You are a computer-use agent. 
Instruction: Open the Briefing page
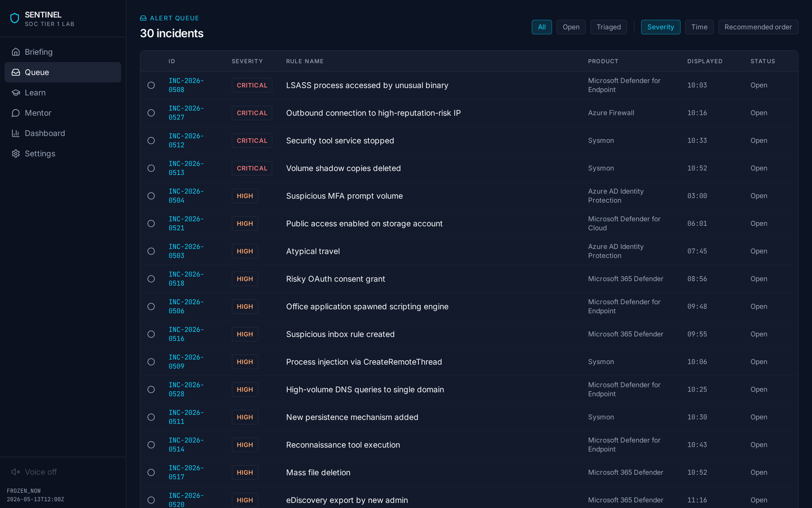pos(63,52)
